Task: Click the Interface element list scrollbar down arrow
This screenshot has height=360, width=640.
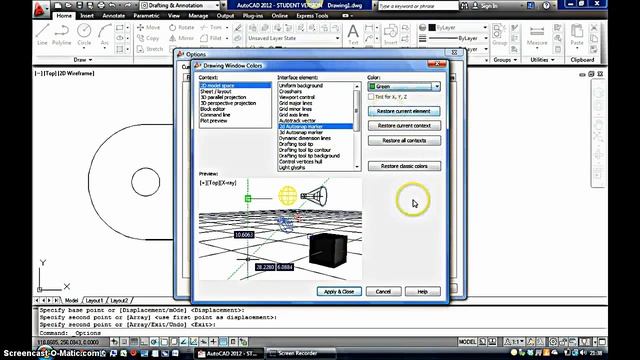Action: [x=357, y=167]
